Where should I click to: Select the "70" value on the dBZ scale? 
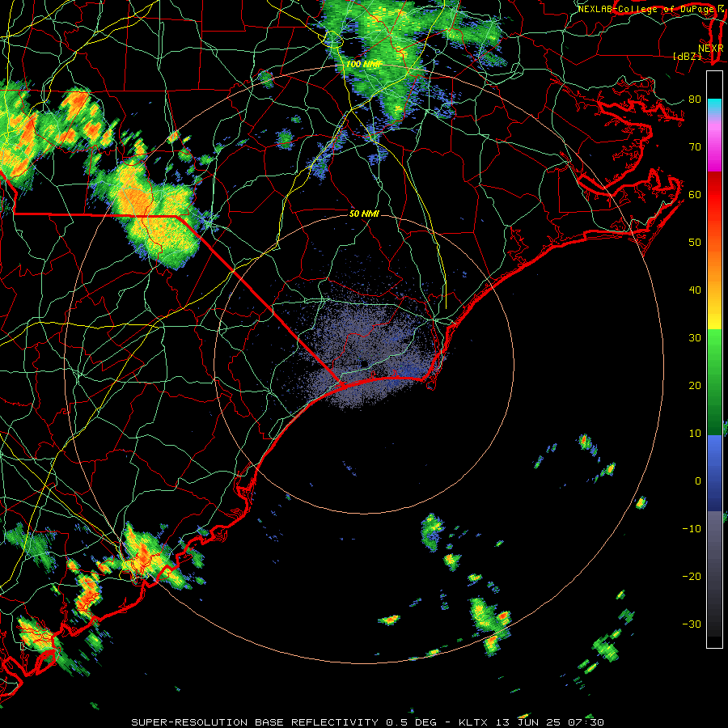click(695, 146)
